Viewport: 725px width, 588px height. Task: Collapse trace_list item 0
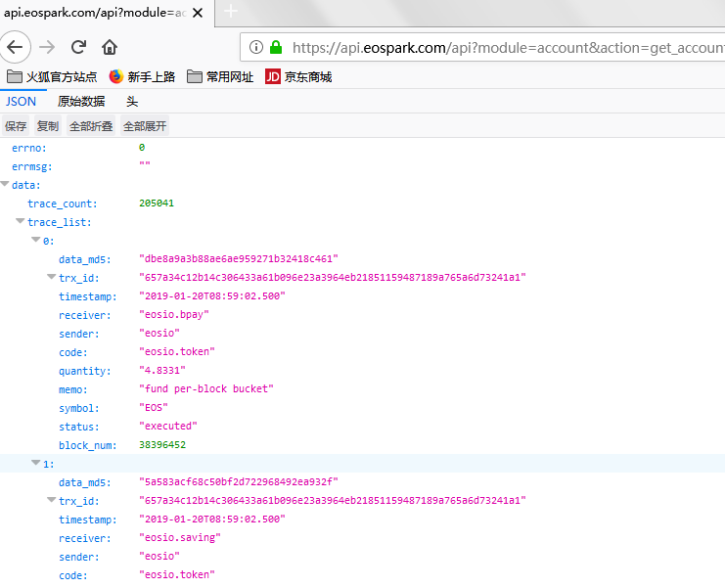[36, 240]
